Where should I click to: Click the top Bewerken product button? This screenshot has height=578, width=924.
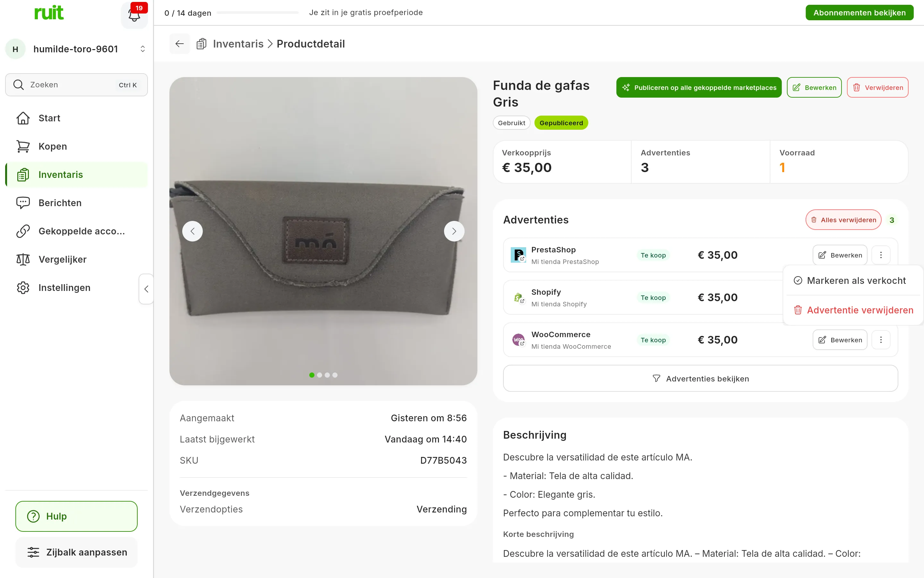click(814, 88)
